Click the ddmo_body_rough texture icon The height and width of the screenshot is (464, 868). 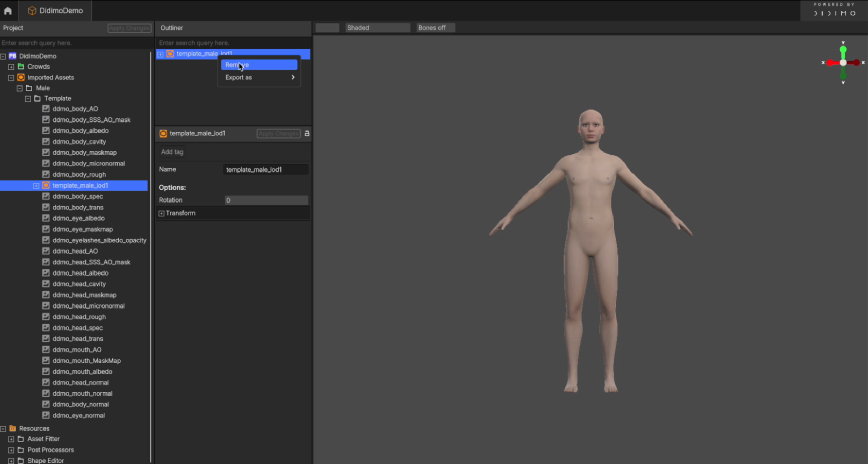(x=46, y=174)
